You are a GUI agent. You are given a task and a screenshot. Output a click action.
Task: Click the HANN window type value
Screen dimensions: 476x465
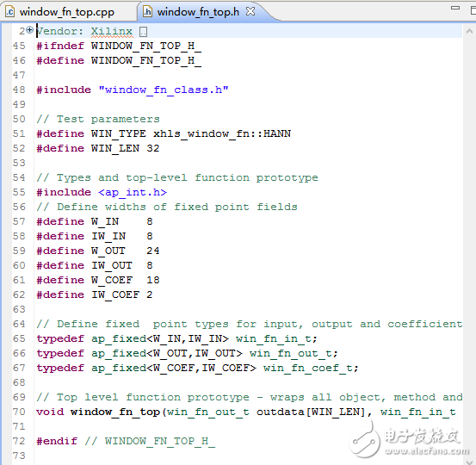tap(277, 133)
